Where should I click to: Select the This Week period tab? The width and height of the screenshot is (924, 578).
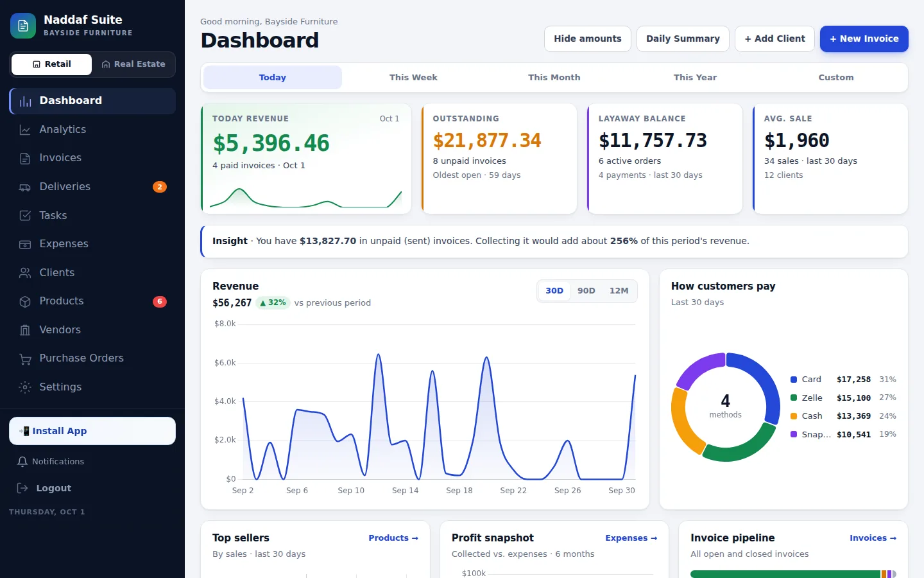pyautogui.click(x=413, y=77)
